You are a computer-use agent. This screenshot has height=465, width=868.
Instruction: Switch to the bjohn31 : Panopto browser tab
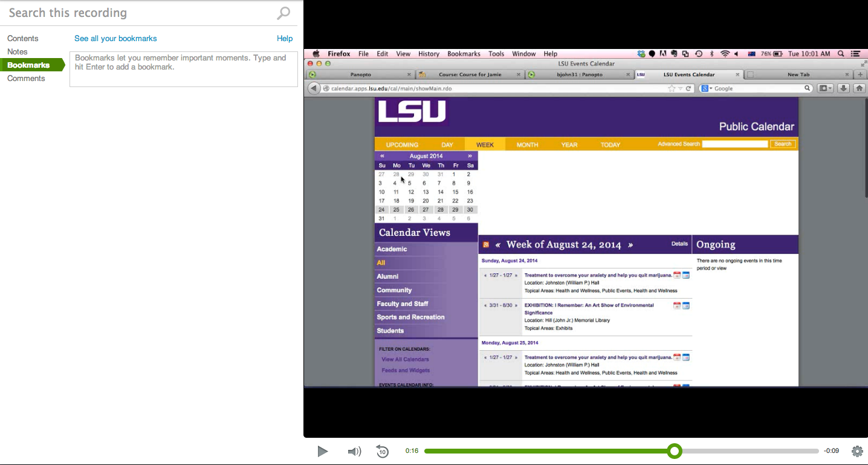click(578, 74)
